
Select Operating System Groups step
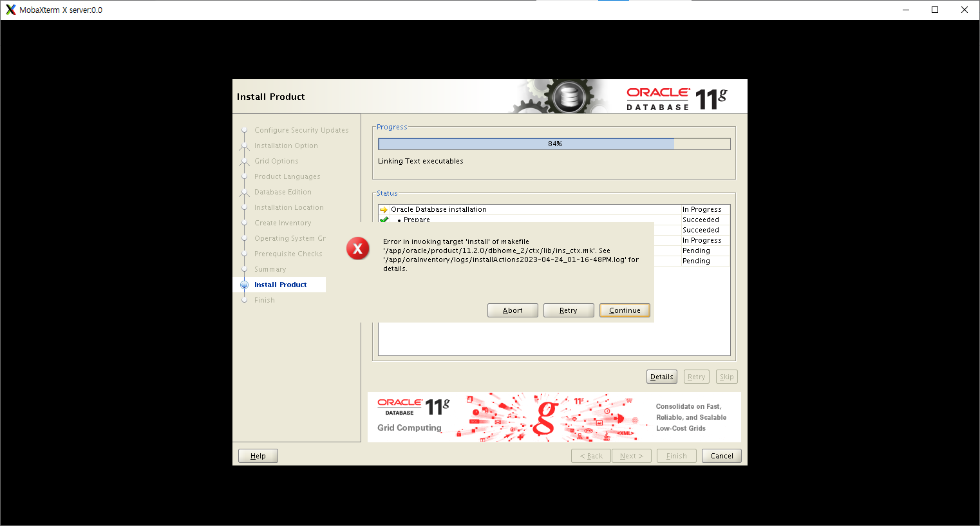click(290, 238)
